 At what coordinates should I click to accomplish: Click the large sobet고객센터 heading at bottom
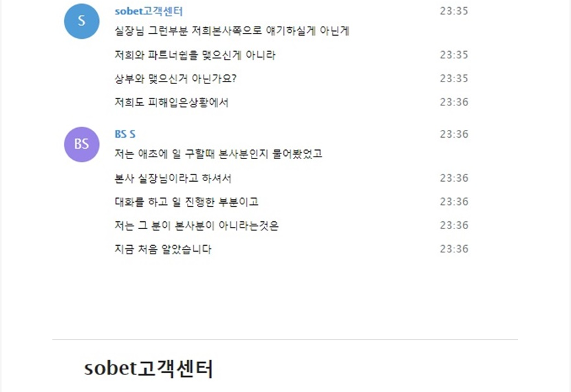[x=148, y=369]
